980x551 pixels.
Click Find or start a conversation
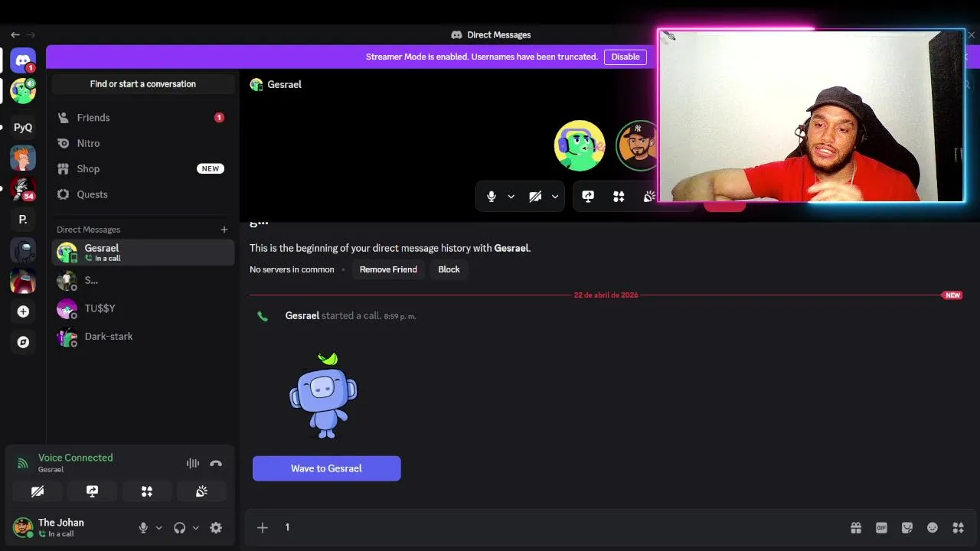(143, 84)
